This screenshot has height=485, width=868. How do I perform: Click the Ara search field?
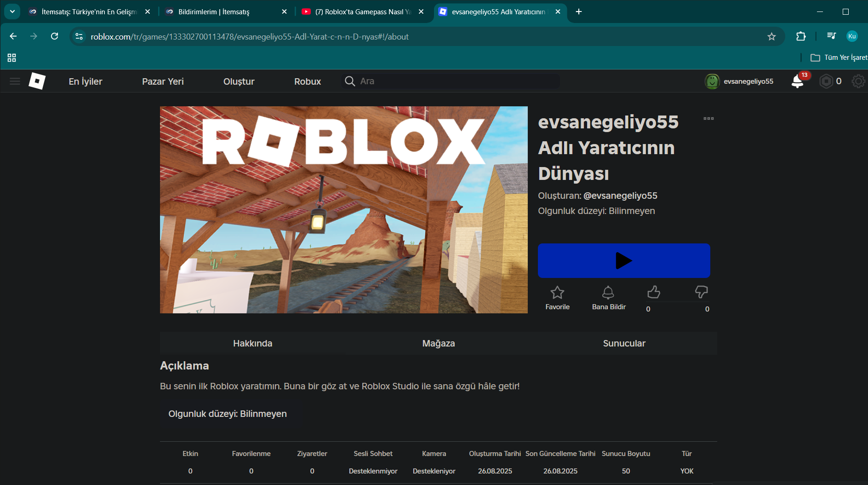pyautogui.click(x=451, y=81)
